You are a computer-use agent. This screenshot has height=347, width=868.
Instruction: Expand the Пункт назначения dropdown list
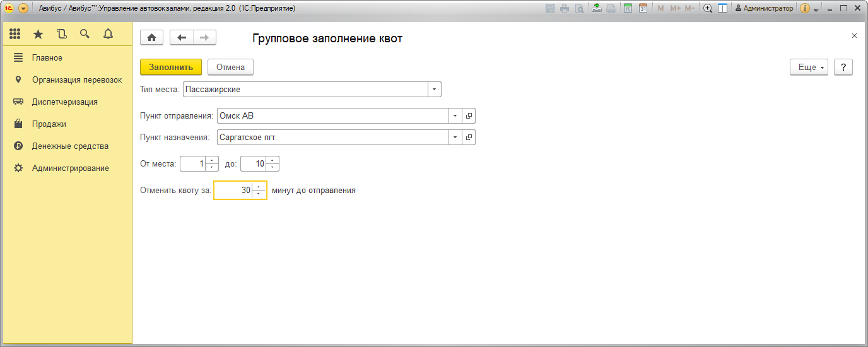coord(455,137)
